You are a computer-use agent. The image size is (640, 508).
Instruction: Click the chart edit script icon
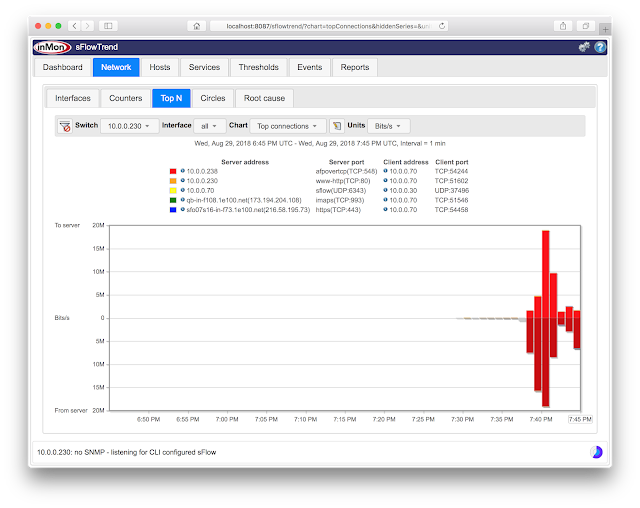[337, 126]
